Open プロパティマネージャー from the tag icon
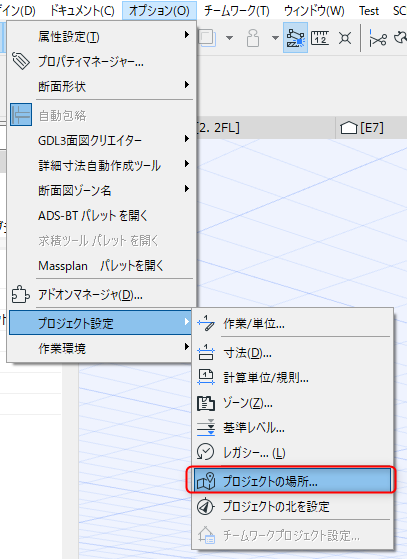The image size is (407, 559). (x=21, y=61)
